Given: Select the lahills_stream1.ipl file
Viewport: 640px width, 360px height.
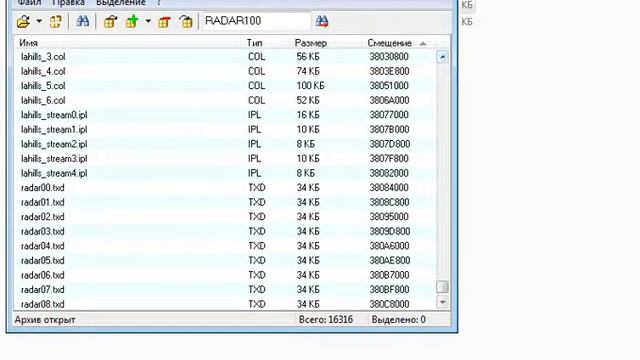Looking at the screenshot, I should click(54, 130).
